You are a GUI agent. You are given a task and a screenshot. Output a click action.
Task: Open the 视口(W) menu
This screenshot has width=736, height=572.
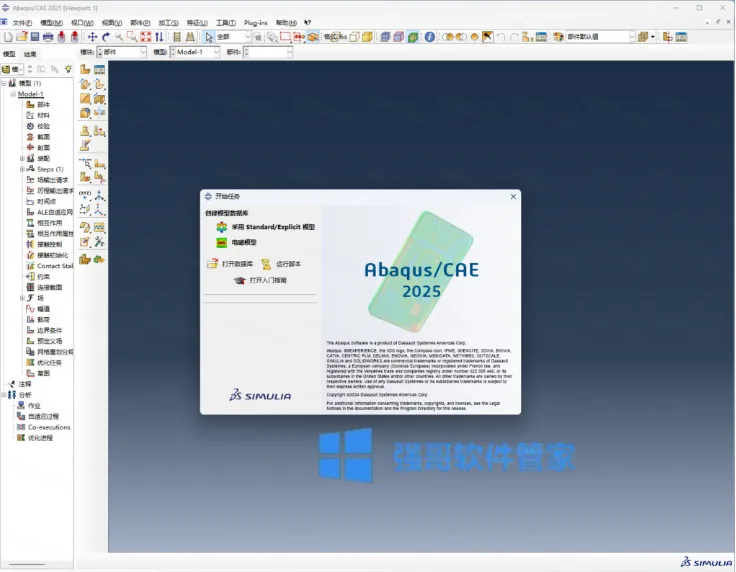[82, 23]
